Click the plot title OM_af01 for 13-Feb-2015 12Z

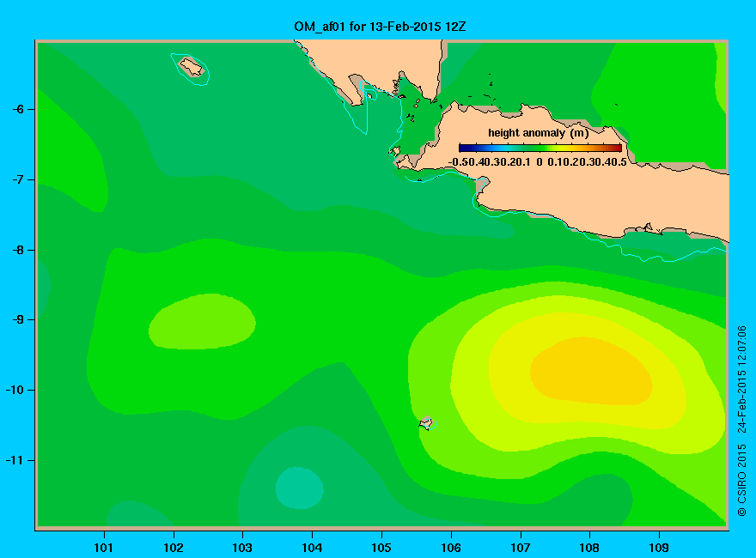380,26
